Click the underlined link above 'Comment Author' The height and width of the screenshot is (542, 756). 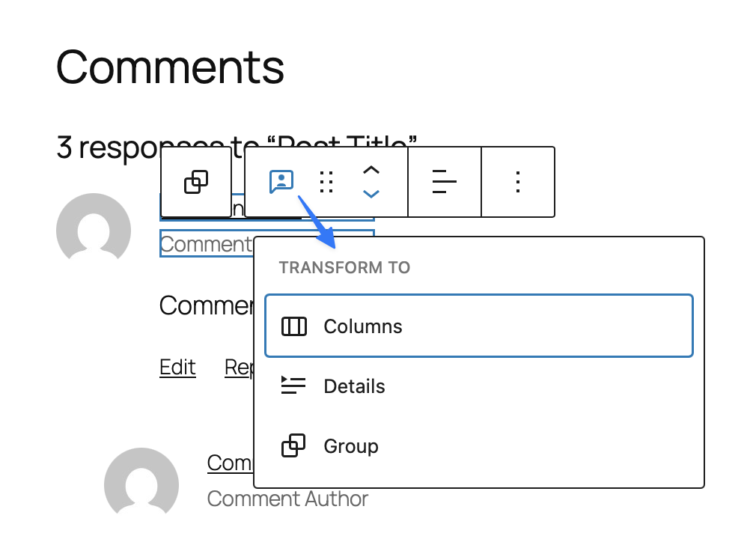coord(230,463)
